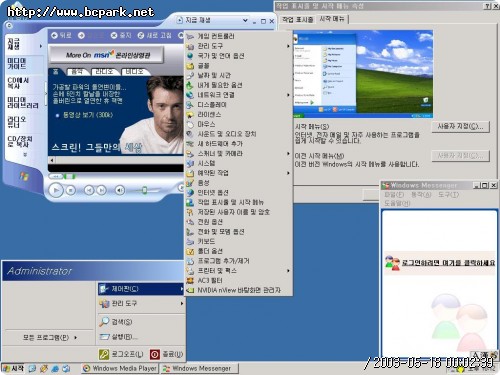
Task: Adjust the Media Player volume slider
Action: coord(144,190)
